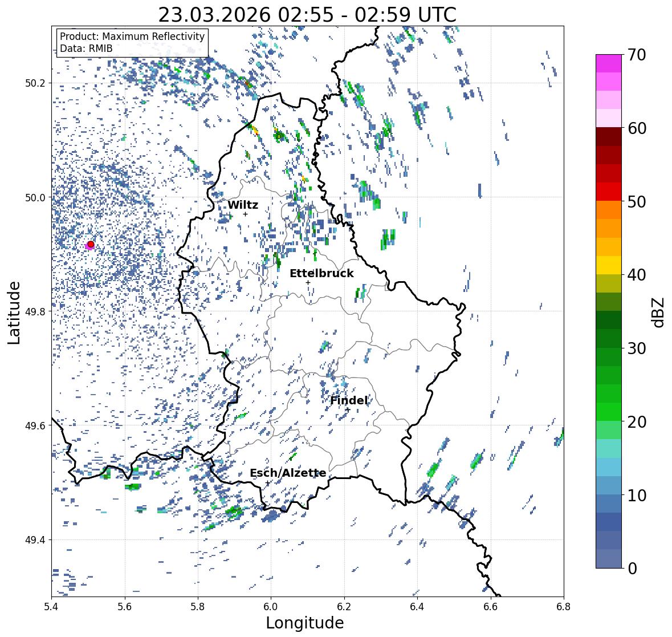
Task: Click the 0 value on the colorbar
Action: click(632, 569)
